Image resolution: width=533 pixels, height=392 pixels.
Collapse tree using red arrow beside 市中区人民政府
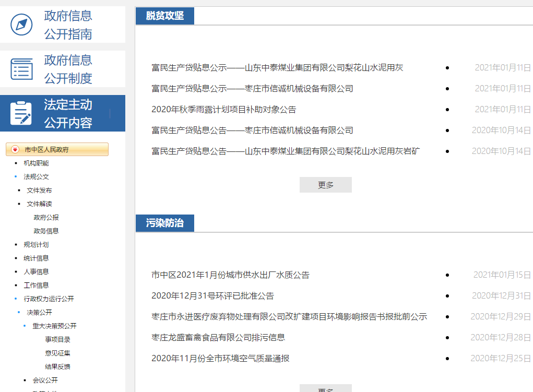[15, 150]
